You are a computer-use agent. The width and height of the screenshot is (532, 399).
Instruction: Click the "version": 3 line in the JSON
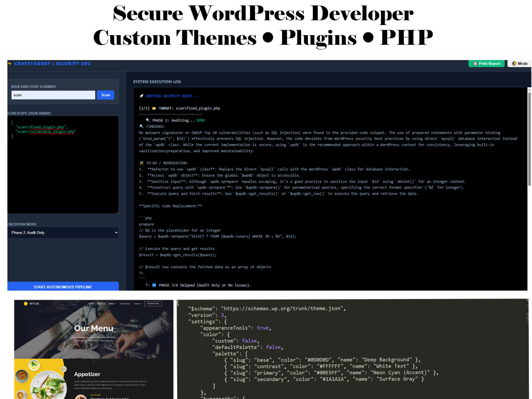pyautogui.click(x=207, y=315)
